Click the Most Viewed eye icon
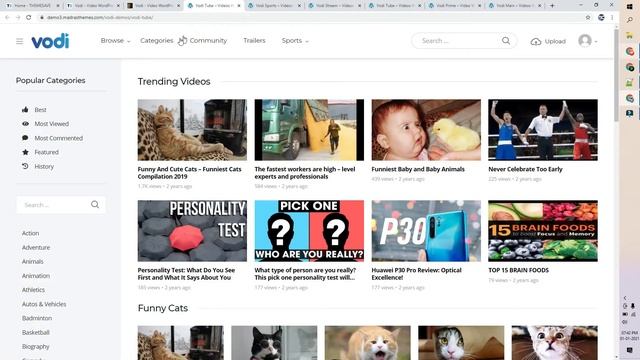 click(x=25, y=124)
